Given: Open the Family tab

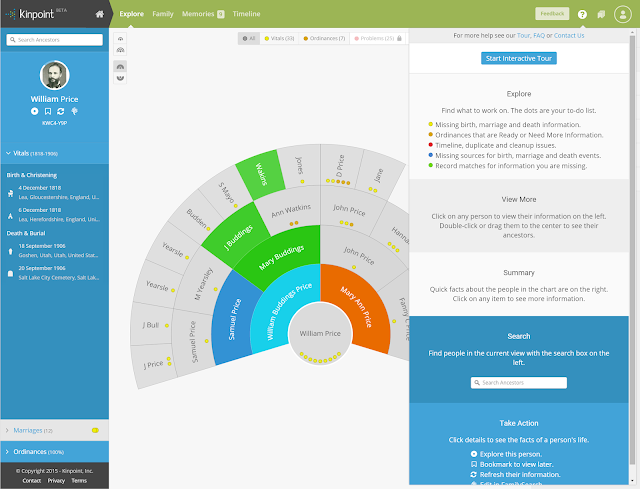Looking at the screenshot, I should [163, 14].
